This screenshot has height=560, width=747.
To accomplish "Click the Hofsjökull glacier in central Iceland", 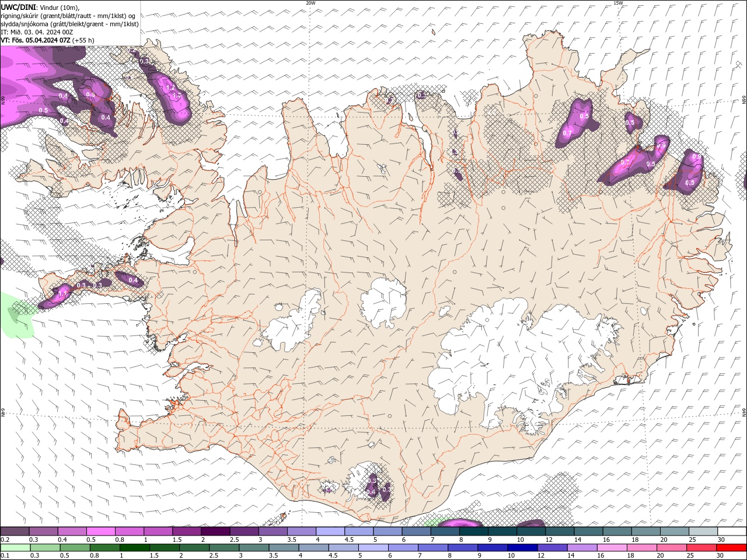I will 384,302.
